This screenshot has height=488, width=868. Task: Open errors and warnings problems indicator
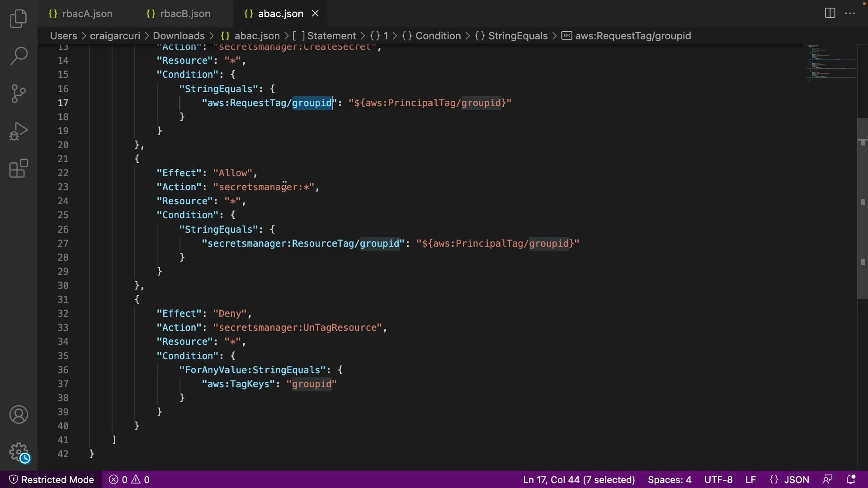click(x=129, y=479)
